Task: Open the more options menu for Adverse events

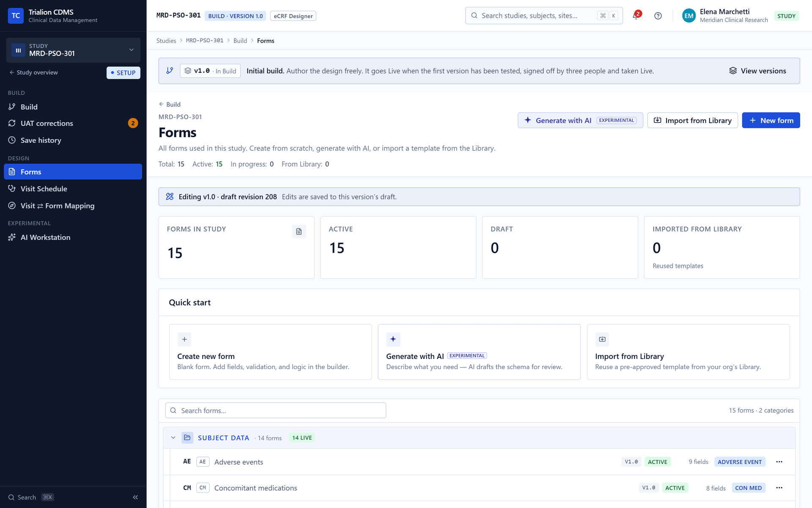Action: point(779,462)
